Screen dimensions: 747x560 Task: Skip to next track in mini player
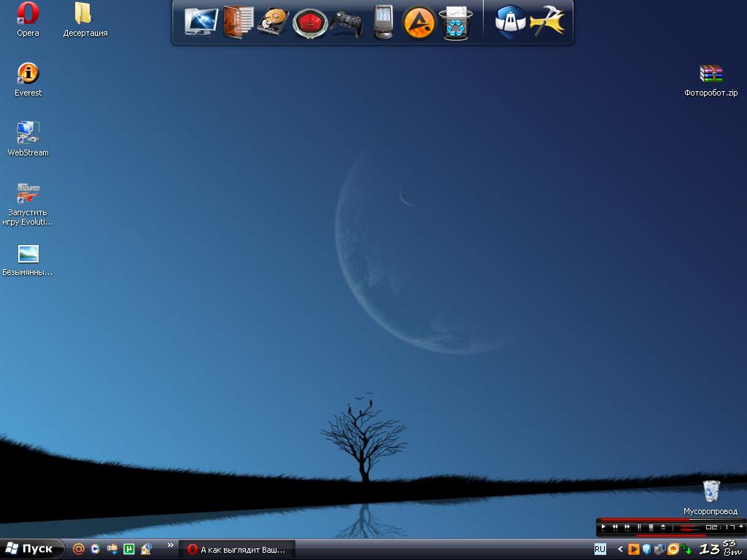point(627,527)
